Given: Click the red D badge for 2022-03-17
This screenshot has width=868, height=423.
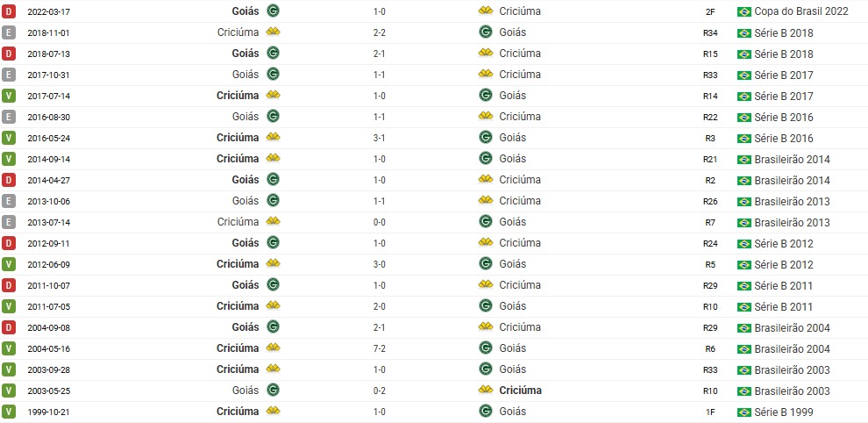Looking at the screenshot, I should [x=8, y=11].
